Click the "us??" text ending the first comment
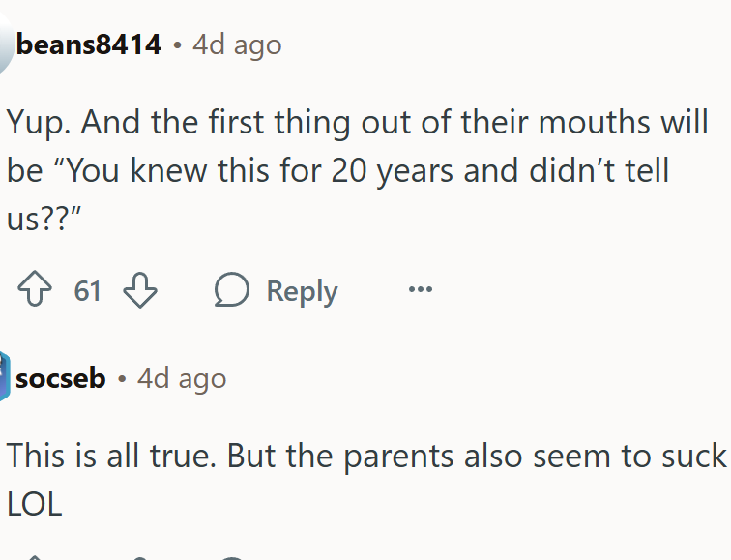The image size is (731, 560). [43, 220]
